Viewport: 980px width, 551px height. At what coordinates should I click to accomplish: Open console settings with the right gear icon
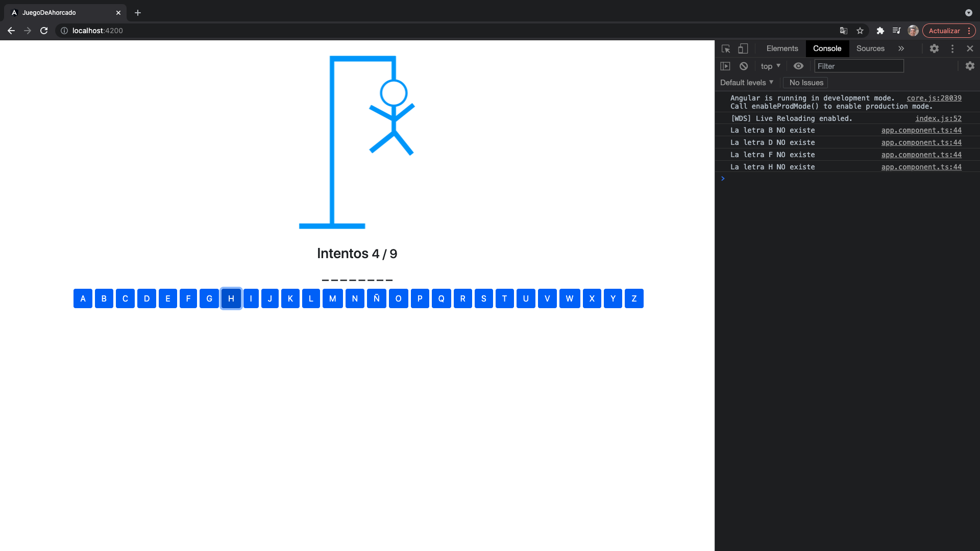click(x=970, y=66)
